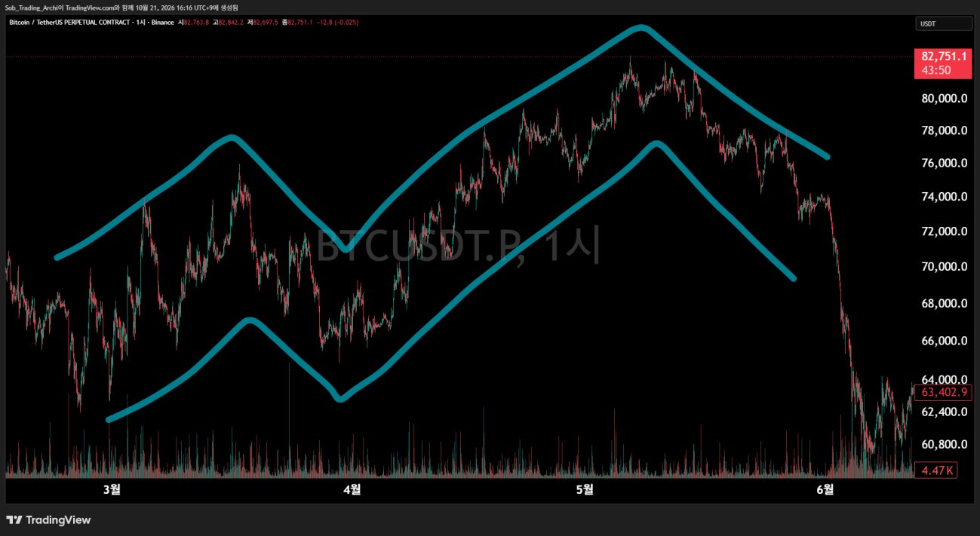Click the 5월 label on time axis
The width and height of the screenshot is (980, 536).
tap(585, 489)
